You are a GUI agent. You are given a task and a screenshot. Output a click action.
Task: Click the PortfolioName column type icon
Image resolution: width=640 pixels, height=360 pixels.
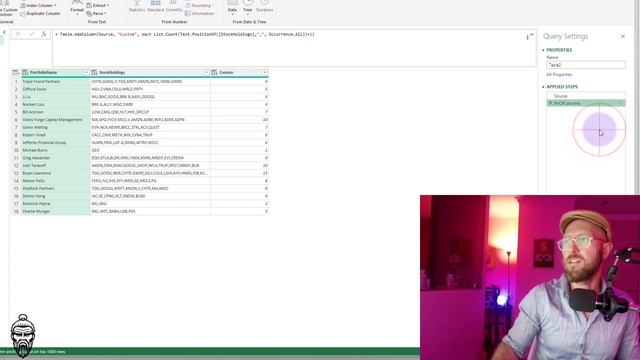tap(25, 72)
